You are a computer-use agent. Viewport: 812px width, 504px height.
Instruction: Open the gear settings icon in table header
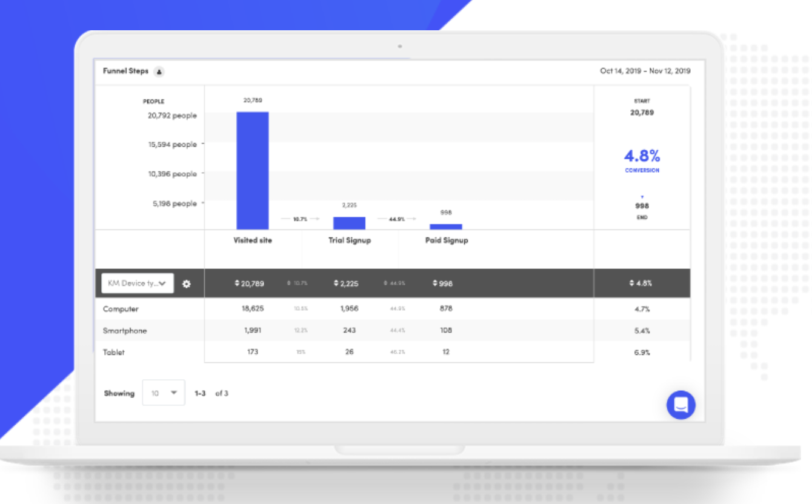[186, 283]
